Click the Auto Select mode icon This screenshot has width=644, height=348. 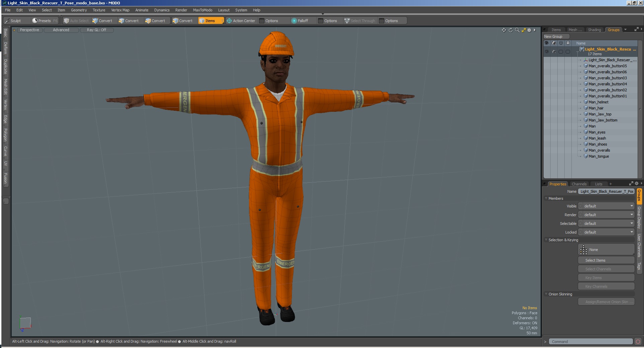66,21
